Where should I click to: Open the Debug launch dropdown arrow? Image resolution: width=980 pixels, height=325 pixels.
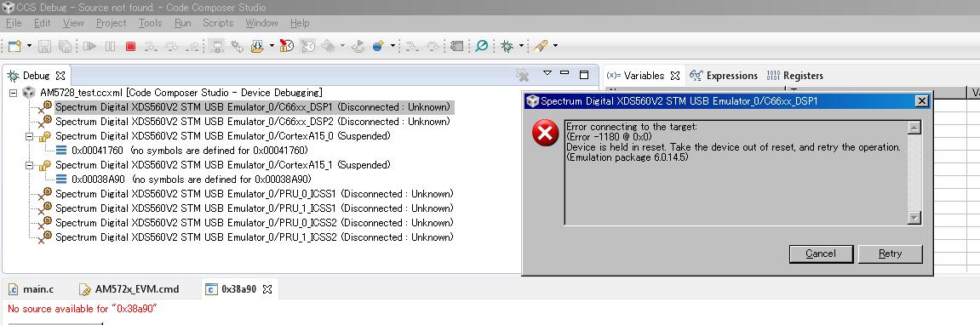pyautogui.click(x=520, y=46)
